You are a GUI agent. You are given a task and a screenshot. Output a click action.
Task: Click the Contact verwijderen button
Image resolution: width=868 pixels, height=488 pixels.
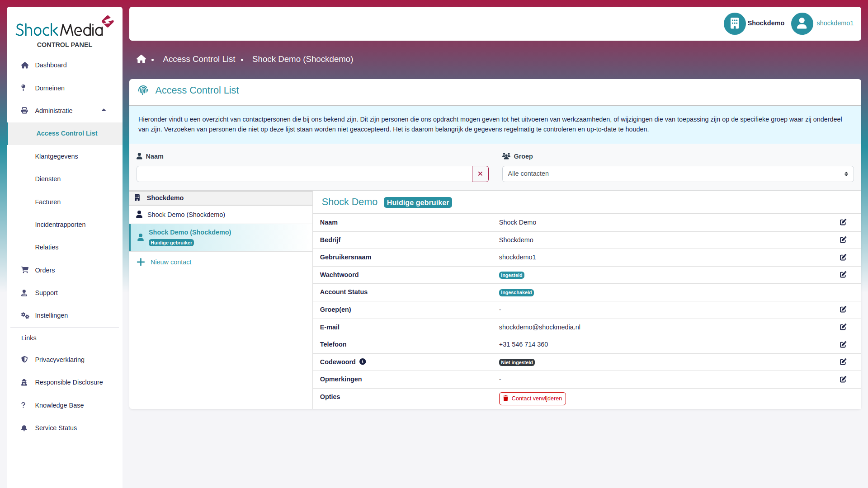coord(532,399)
